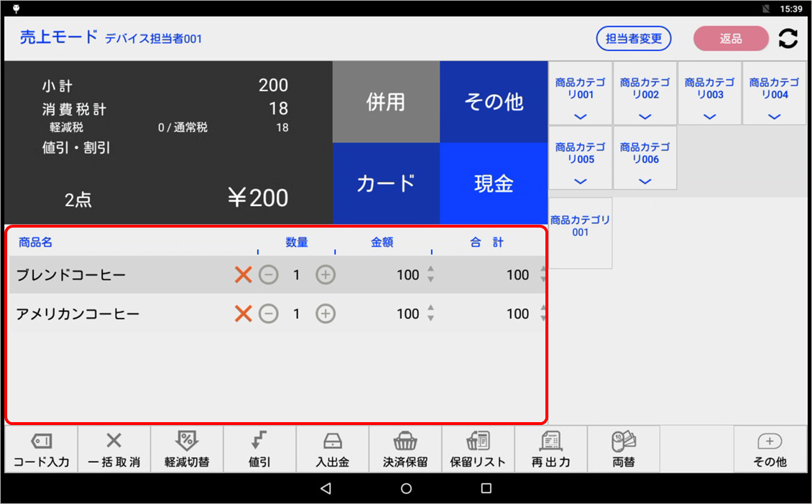Viewport: 812px width, 504px height.
Task: Tap the 入出金 cash drawer icon
Action: pos(332,449)
